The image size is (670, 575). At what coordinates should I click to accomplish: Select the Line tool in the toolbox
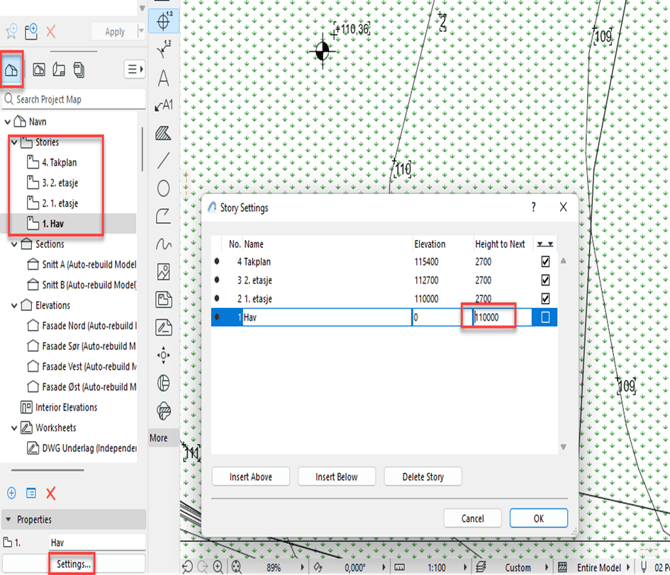pyautogui.click(x=163, y=159)
